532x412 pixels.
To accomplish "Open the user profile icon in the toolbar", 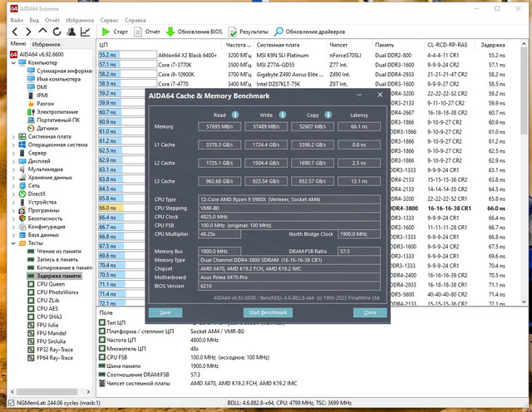I will (x=71, y=32).
